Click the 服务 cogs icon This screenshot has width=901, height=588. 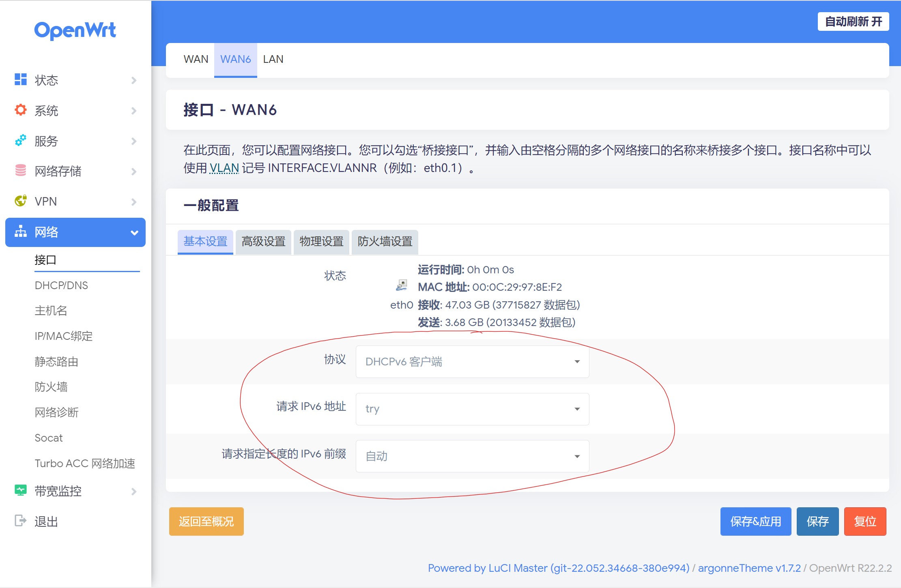21,140
